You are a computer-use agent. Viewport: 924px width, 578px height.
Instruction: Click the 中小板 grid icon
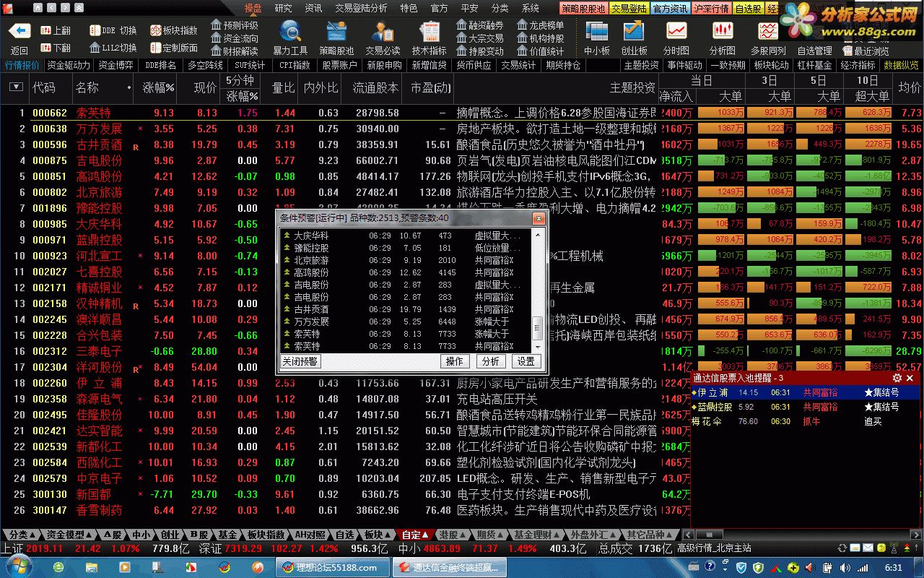(597, 32)
